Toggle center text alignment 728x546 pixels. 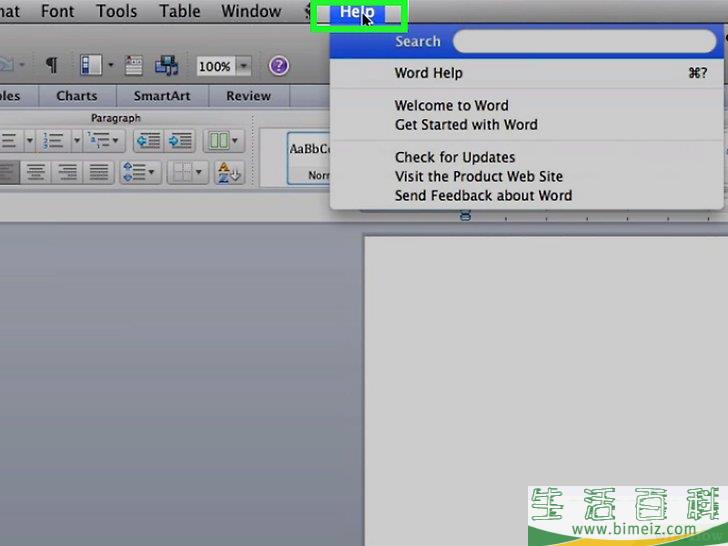click(x=36, y=172)
